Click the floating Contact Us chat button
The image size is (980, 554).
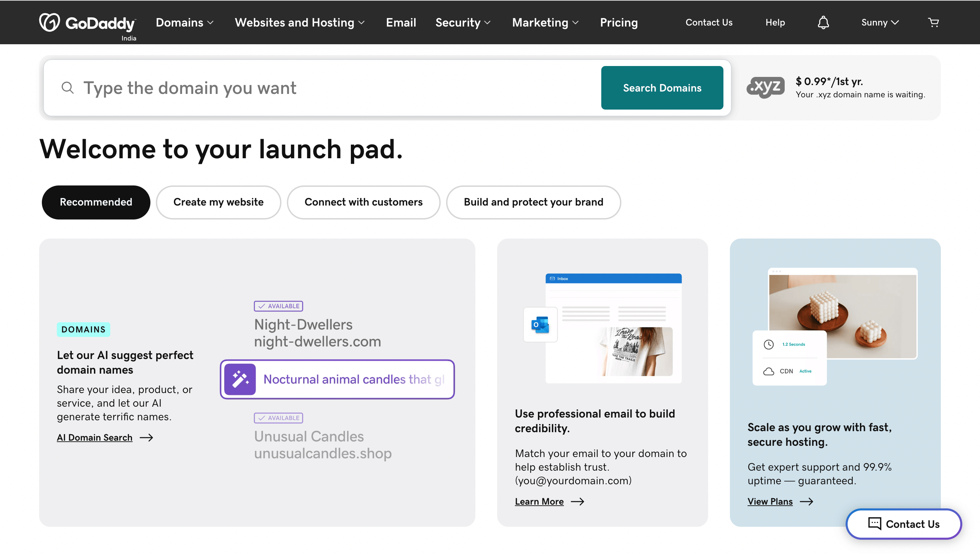[903, 524]
